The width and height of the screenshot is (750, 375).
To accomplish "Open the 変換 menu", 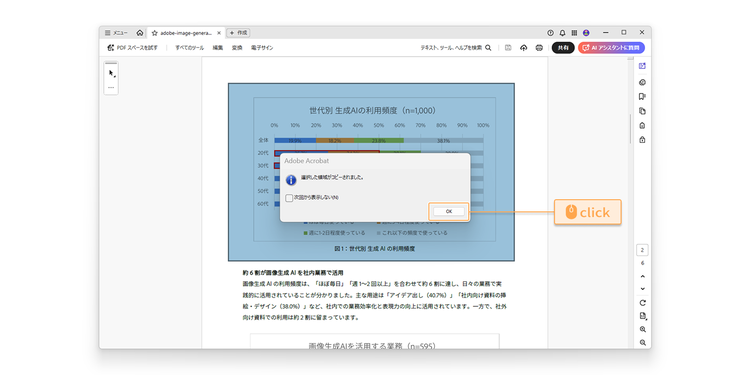I will (237, 48).
